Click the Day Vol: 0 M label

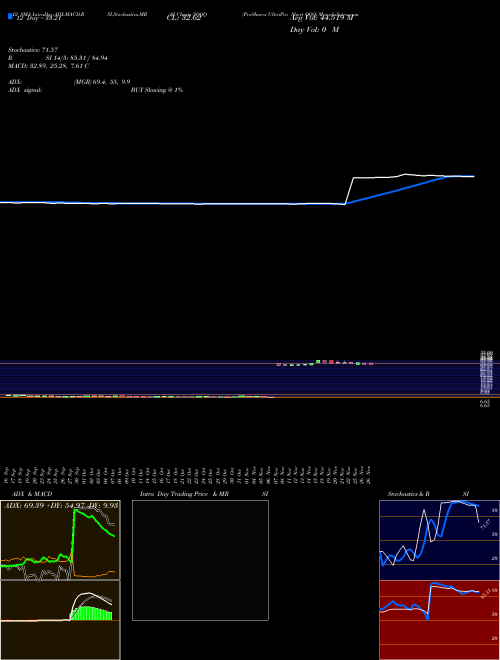tap(314, 30)
